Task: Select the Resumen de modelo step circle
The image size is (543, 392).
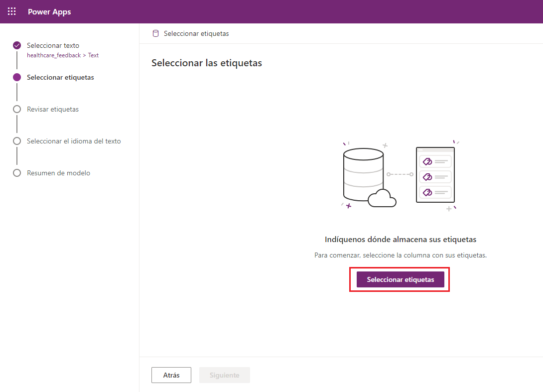Action: click(x=16, y=173)
